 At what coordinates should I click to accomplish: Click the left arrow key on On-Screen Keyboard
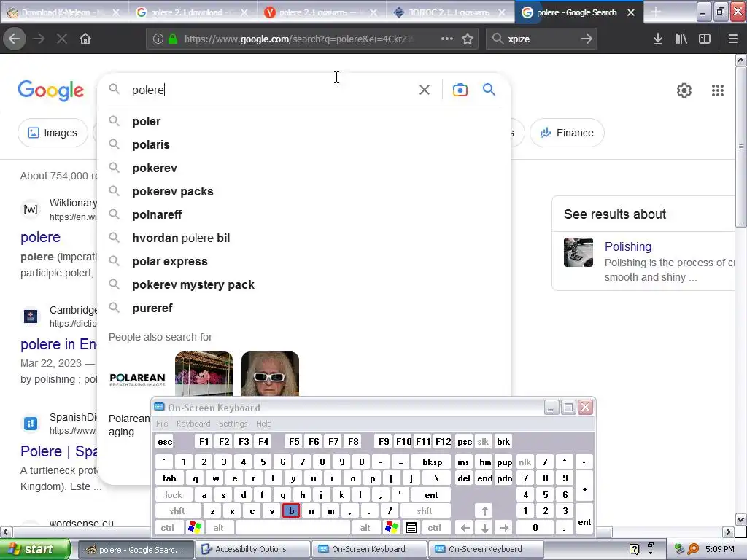pos(465,527)
